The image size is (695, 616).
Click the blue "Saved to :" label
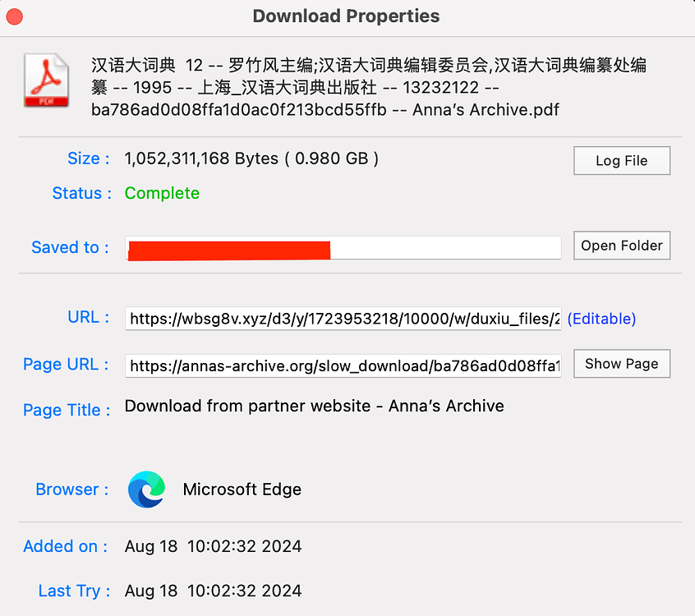pos(70,247)
